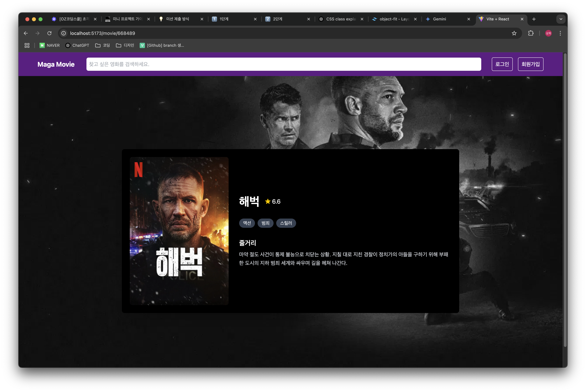Open the NAVER bookmark
Image resolution: width=586 pixels, height=392 pixels.
pos(50,45)
